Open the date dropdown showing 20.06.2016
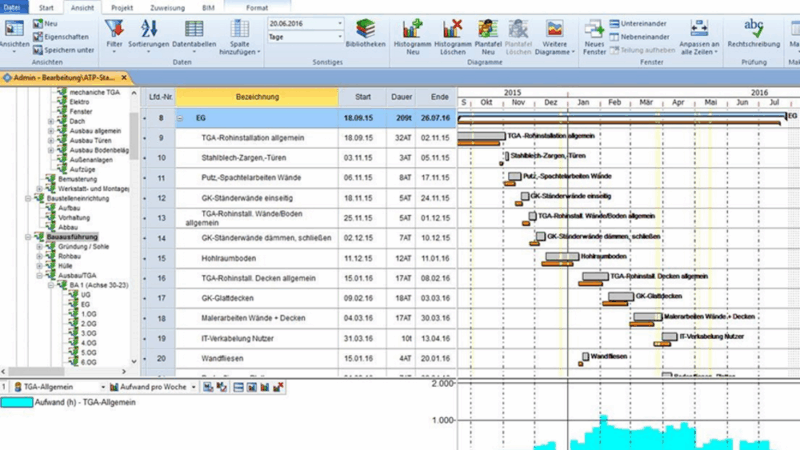Image resolution: width=800 pixels, height=450 pixels. 340,23
